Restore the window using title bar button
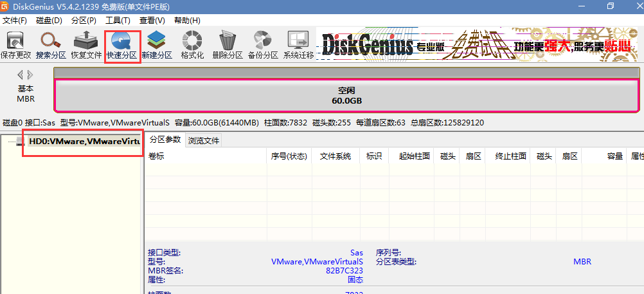644x294 pixels. pos(611,6)
